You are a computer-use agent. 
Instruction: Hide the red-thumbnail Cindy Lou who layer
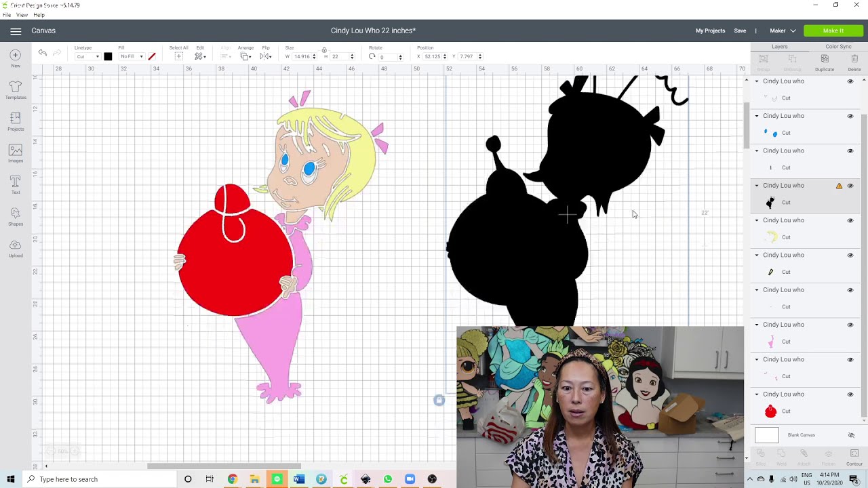click(850, 394)
